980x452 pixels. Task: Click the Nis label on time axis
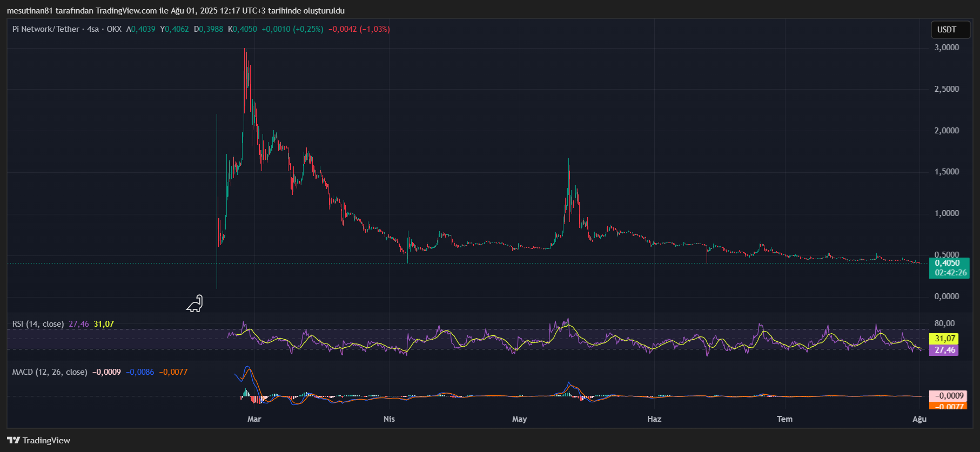pyautogui.click(x=389, y=419)
